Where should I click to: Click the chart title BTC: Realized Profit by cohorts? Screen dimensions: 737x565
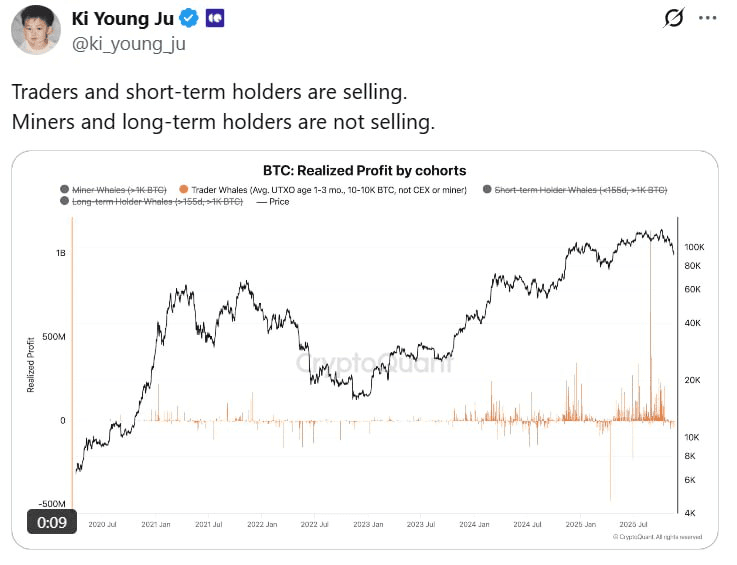click(364, 170)
